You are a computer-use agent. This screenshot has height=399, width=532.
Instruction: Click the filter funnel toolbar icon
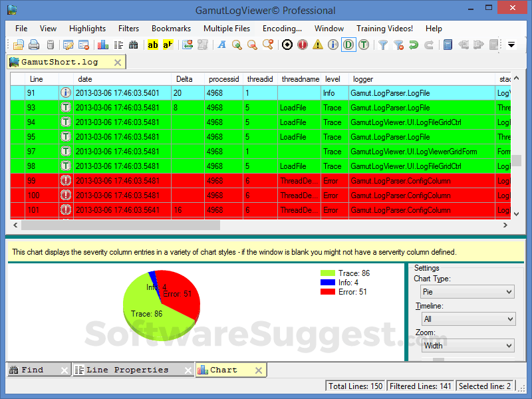(x=384, y=45)
